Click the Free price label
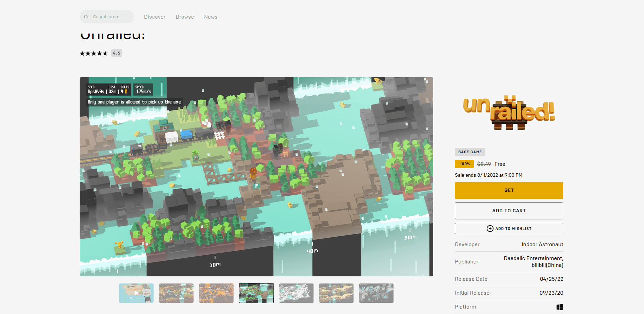 500,164
